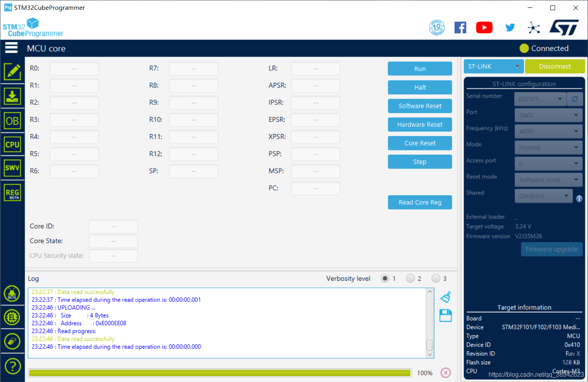The width and height of the screenshot is (588, 382).
Task: Click the Step button
Action: (420, 161)
